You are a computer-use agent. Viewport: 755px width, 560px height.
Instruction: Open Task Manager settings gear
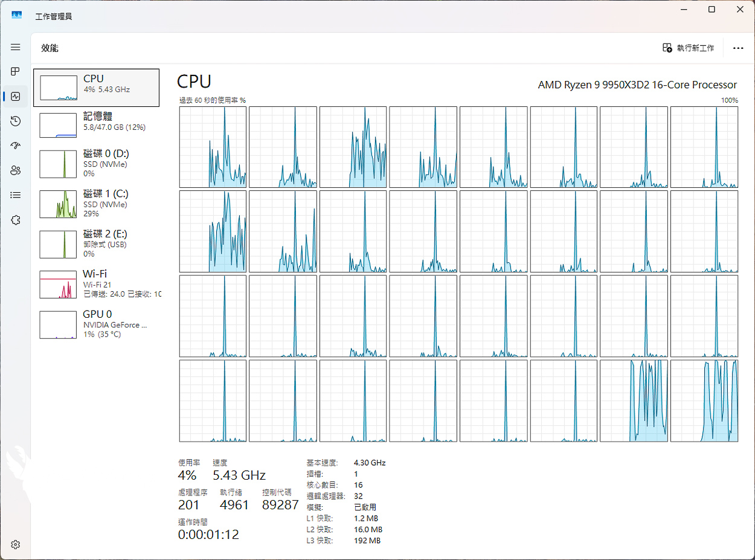click(16, 544)
